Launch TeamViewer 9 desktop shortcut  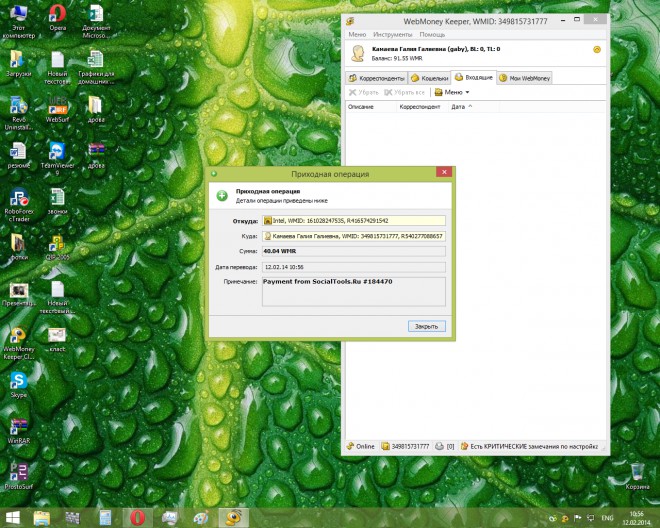click(x=58, y=159)
